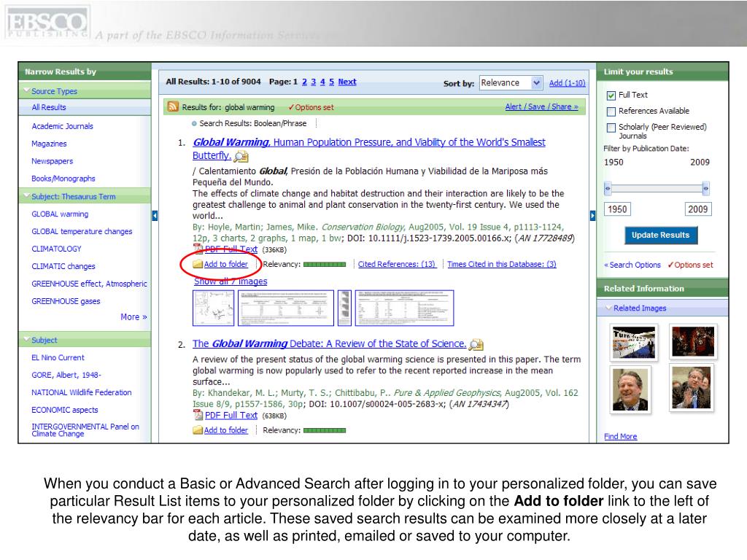Viewport: 747px width, 560px height.
Task: Open The Global Warming Debate article
Action: coord(329,343)
